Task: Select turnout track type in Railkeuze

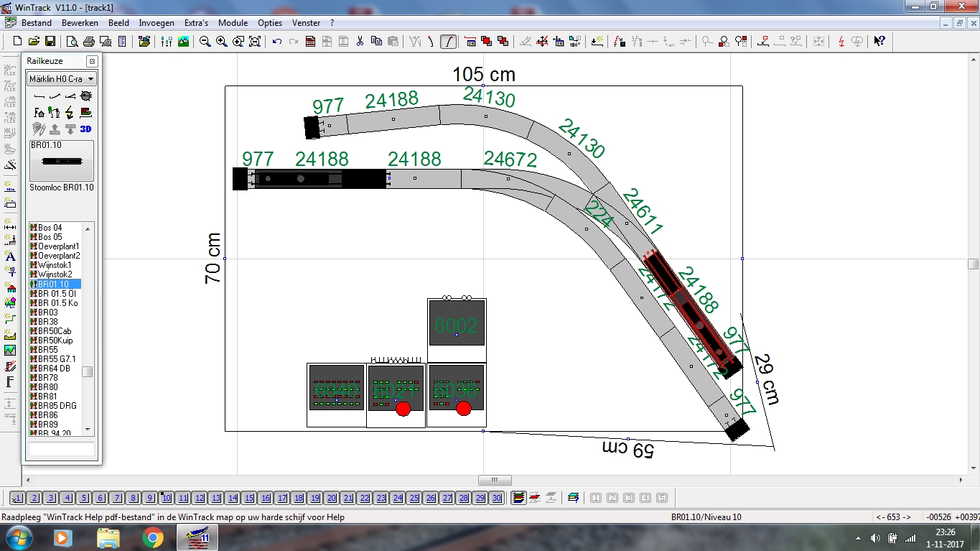Action: (70, 96)
